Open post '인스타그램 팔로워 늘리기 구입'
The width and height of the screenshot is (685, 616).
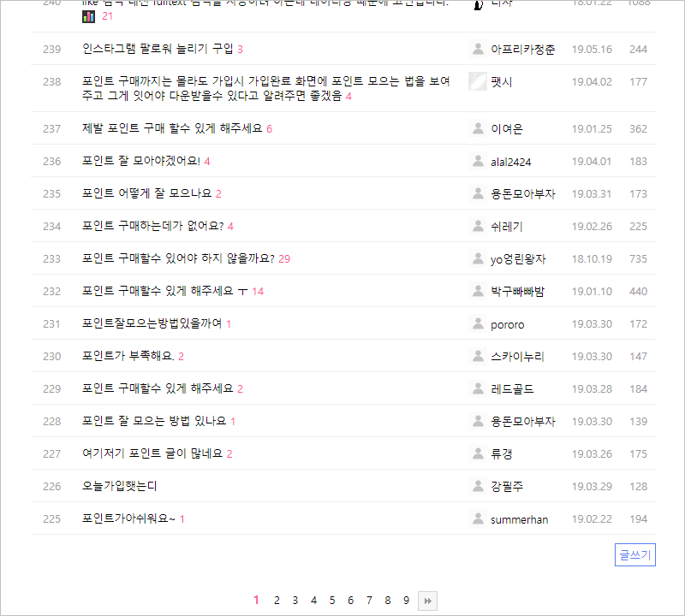coord(158,49)
